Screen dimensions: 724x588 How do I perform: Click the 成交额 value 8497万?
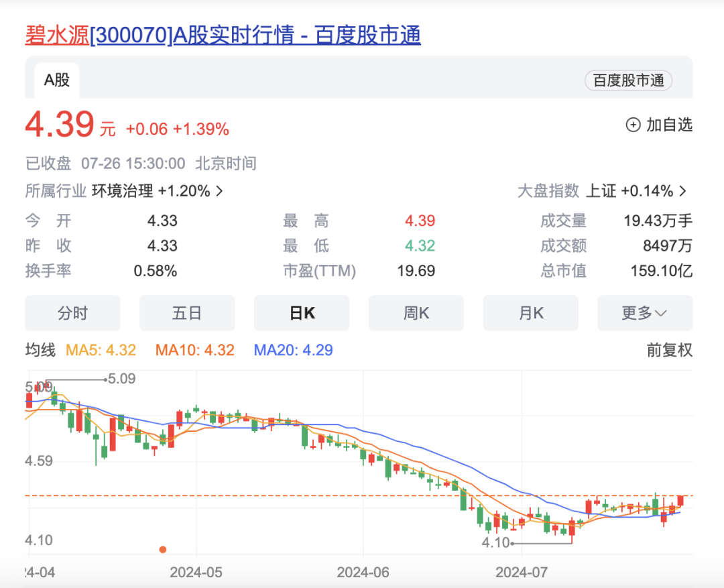(668, 246)
